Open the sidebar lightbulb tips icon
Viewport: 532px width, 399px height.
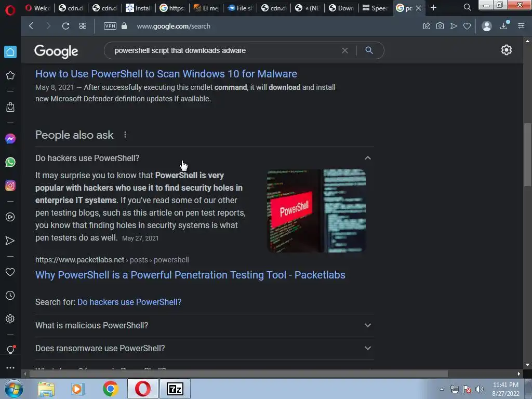tap(10, 350)
